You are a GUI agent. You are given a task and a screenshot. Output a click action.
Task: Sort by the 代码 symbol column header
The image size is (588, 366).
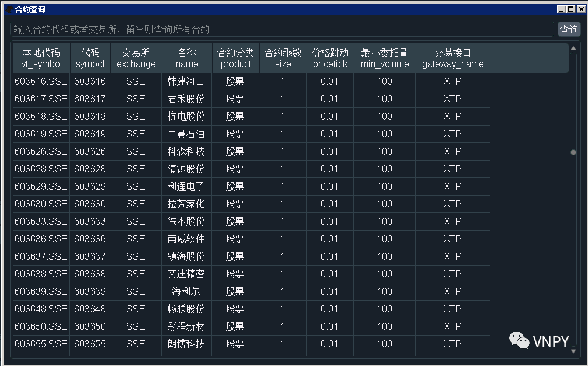click(90, 57)
